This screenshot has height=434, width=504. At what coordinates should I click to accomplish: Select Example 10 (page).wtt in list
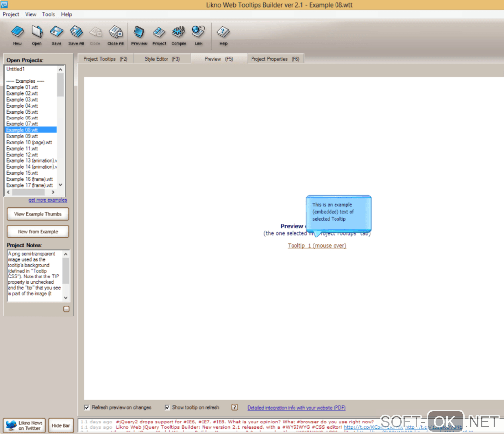click(31, 142)
